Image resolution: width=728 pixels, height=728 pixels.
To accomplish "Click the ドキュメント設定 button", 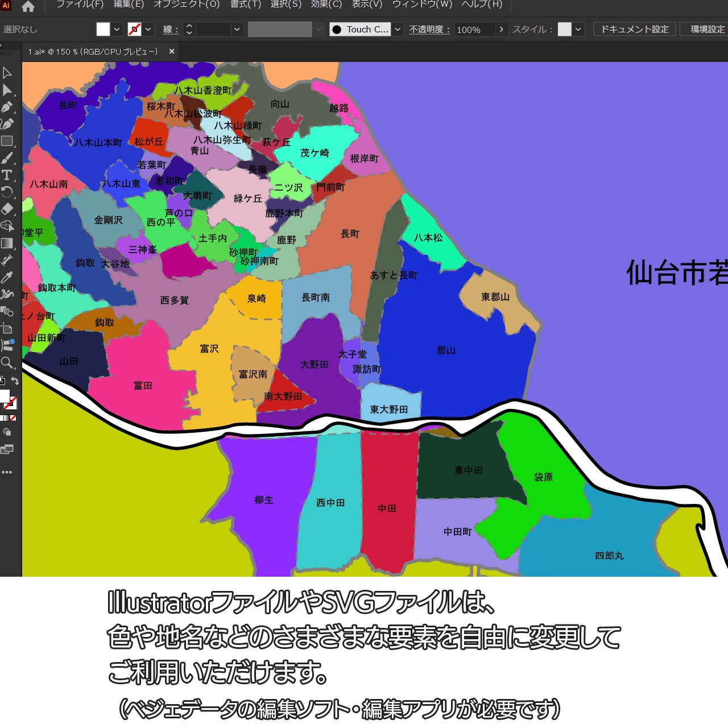I will click(635, 30).
